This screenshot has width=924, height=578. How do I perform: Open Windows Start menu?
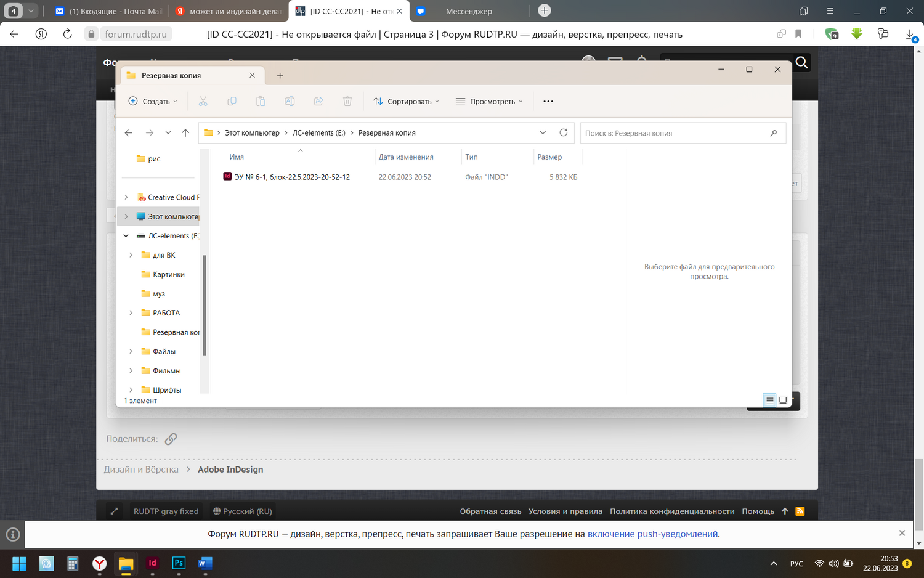tap(20, 563)
